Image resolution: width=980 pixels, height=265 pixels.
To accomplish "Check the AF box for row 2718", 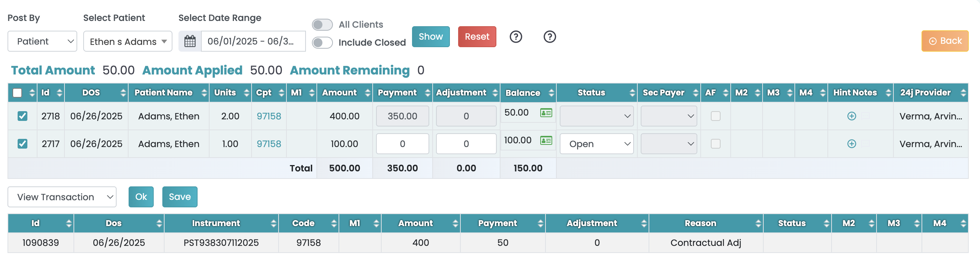I will point(716,116).
